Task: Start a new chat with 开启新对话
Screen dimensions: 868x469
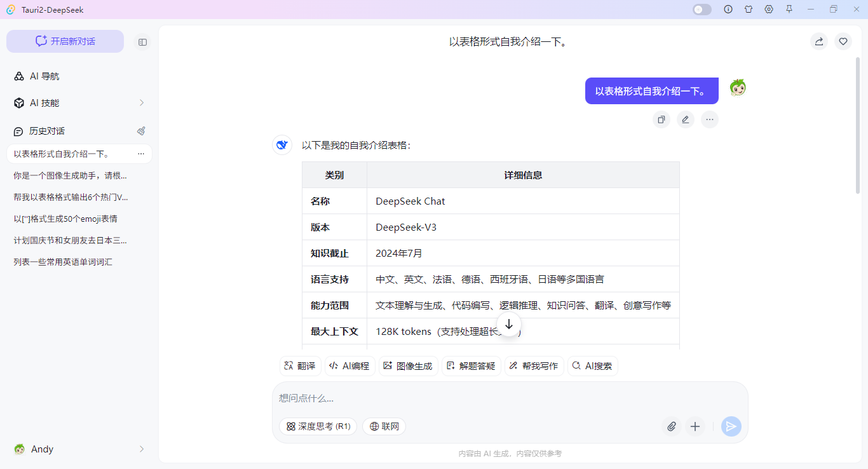Action: click(64, 41)
